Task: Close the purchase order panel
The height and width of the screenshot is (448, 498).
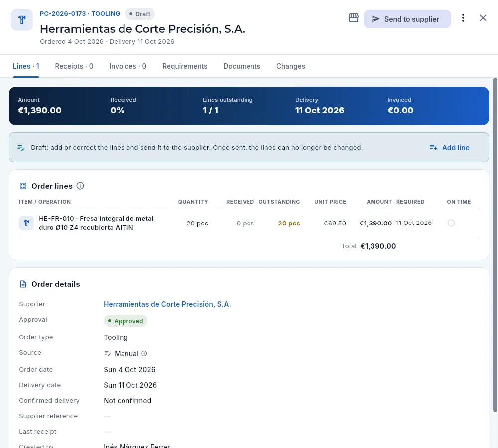Action: click(x=483, y=18)
